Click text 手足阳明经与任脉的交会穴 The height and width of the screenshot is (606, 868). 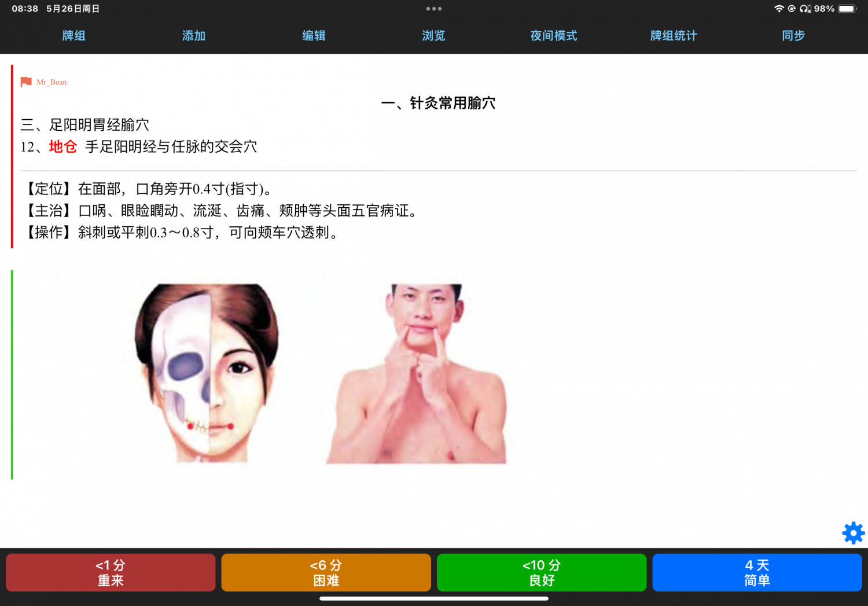(x=171, y=146)
